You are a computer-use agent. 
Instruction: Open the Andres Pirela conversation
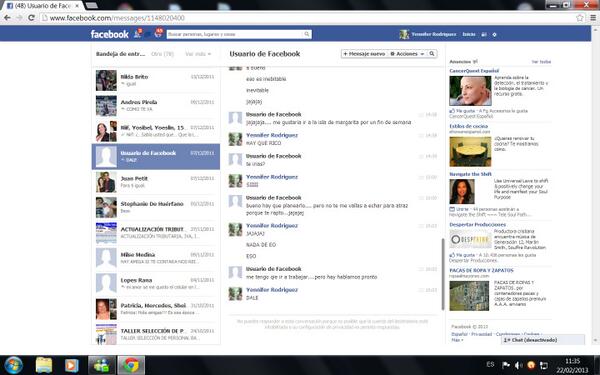click(x=156, y=106)
